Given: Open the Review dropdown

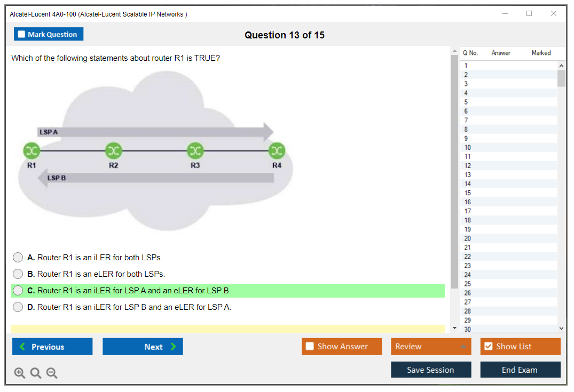Looking at the screenshot, I should tap(430, 347).
